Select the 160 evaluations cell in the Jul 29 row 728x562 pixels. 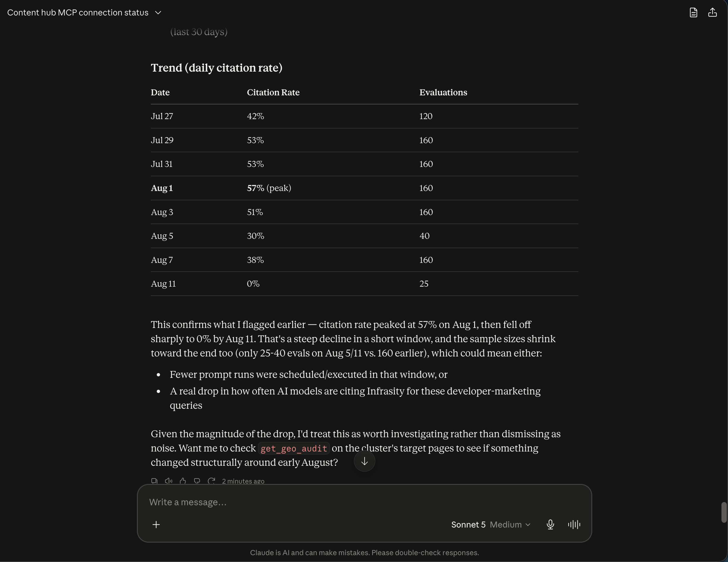click(x=426, y=140)
